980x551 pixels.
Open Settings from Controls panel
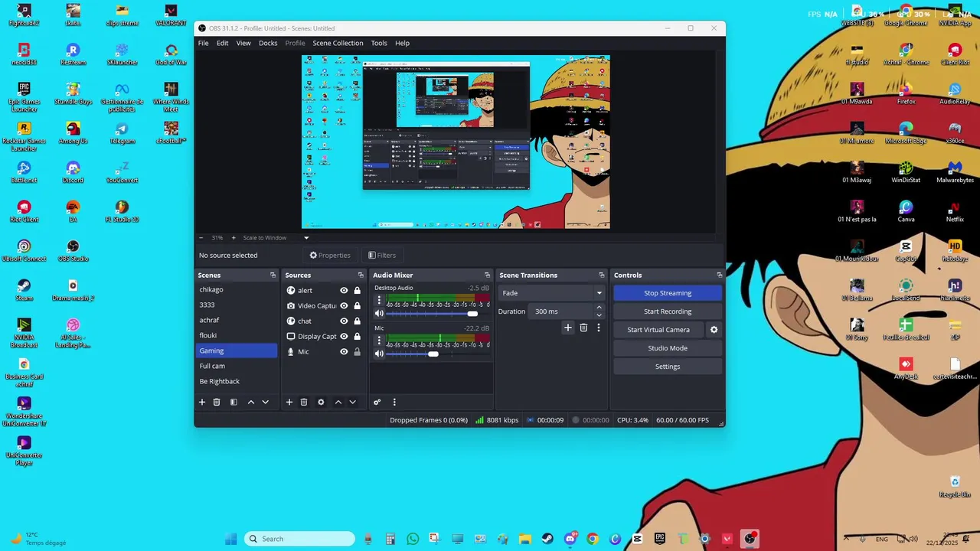click(668, 367)
